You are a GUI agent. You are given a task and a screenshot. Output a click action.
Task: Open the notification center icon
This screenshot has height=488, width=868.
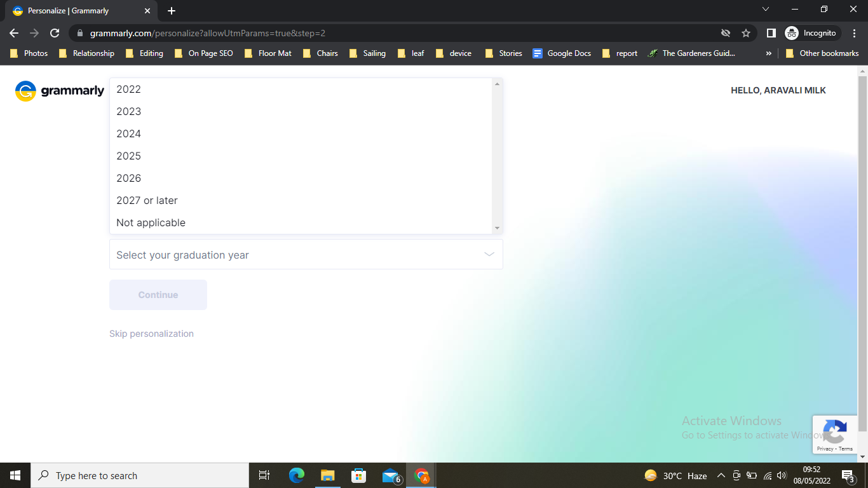click(x=848, y=475)
